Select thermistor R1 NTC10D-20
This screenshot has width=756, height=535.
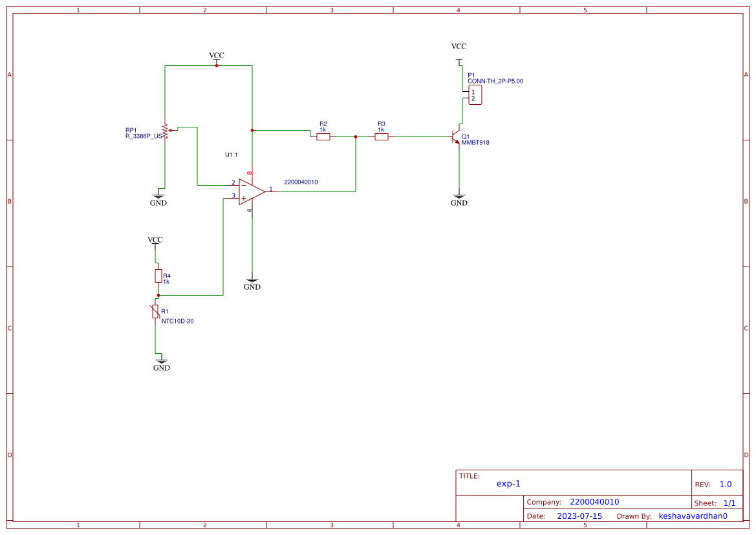155,311
